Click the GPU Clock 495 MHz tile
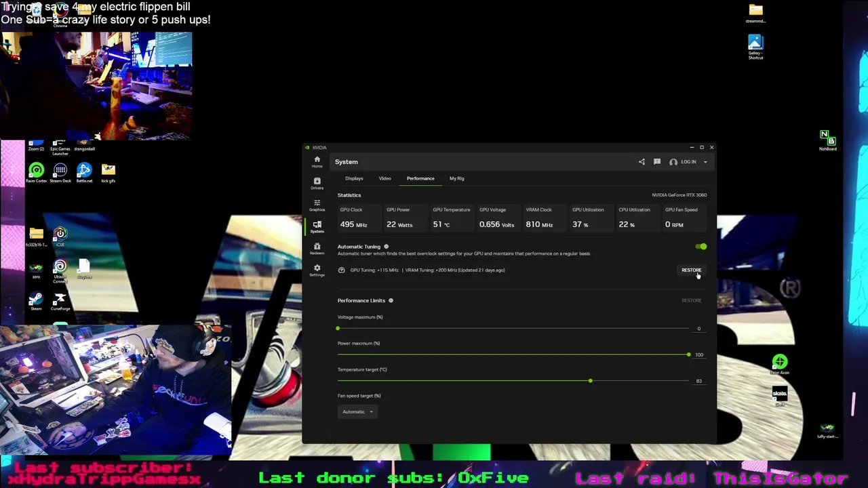Viewport: 868px width, 488px height. [x=359, y=218]
